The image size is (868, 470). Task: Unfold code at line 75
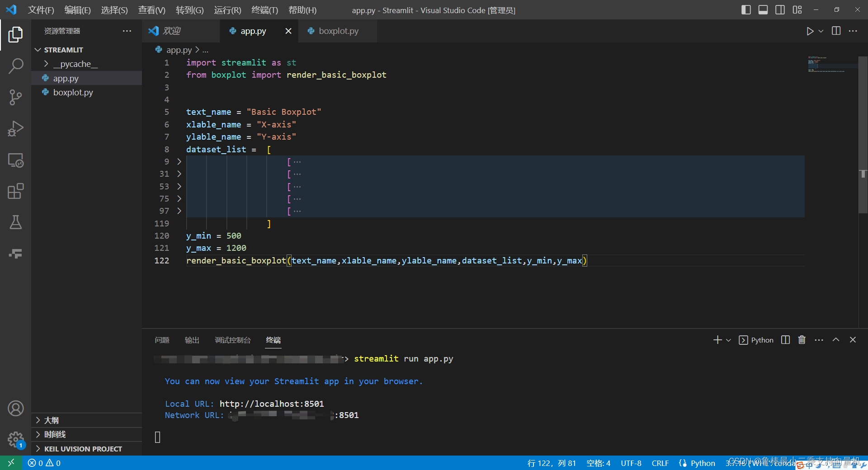(x=179, y=198)
